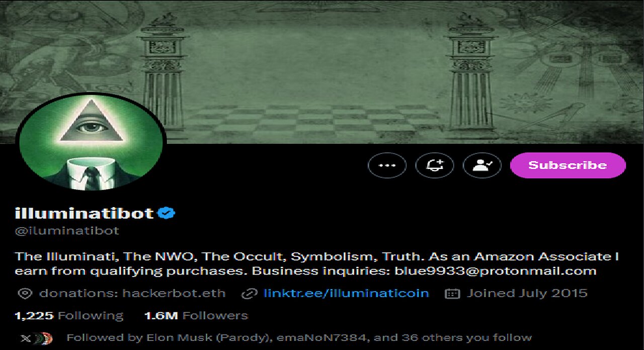Click the location pin icon
The width and height of the screenshot is (644, 350).
tap(25, 294)
